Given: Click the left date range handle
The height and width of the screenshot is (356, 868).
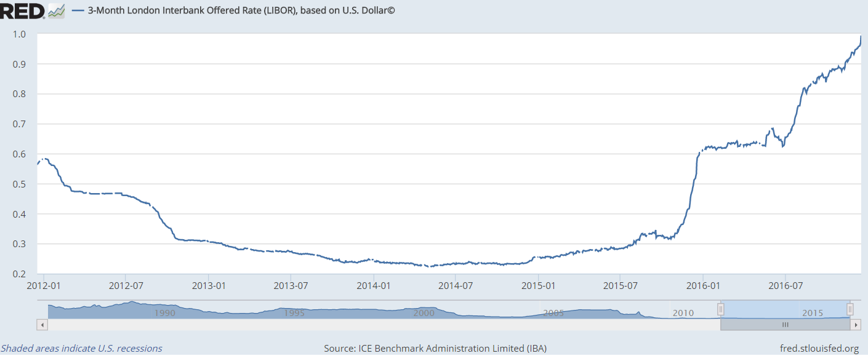Looking at the screenshot, I should click(720, 309).
